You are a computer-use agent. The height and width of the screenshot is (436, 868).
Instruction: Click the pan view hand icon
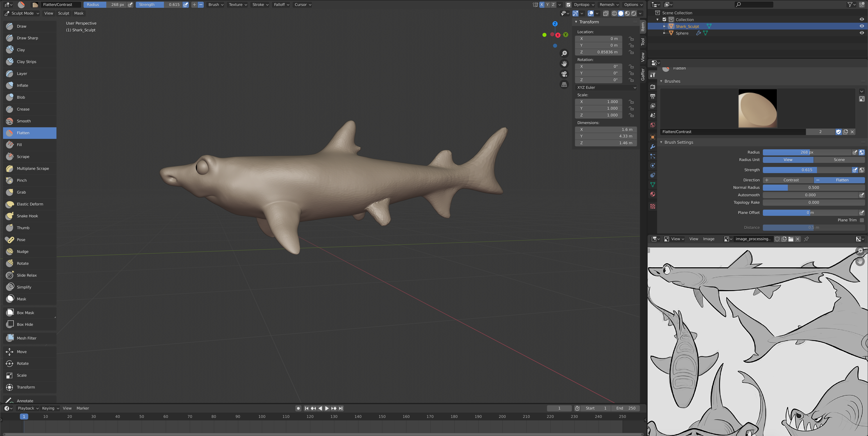click(564, 64)
